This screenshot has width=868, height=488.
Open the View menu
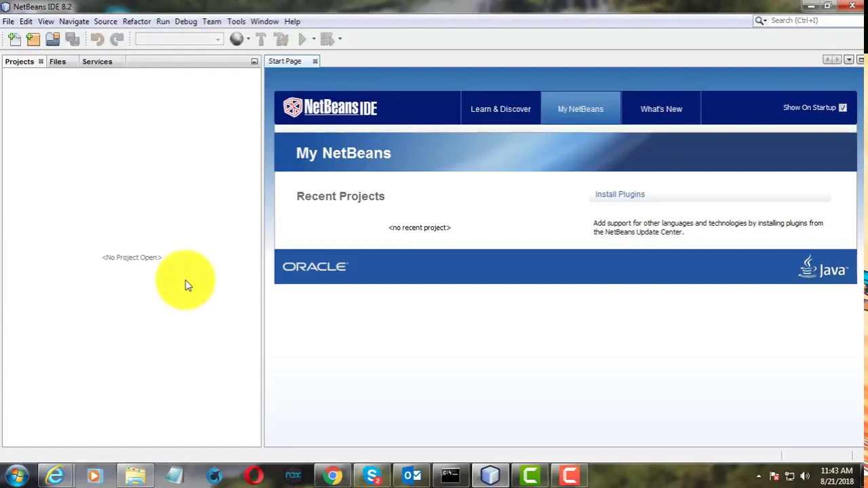pos(45,21)
